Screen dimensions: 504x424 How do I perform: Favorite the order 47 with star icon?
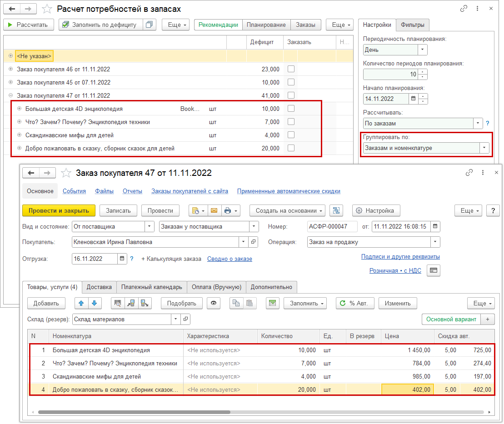point(66,173)
